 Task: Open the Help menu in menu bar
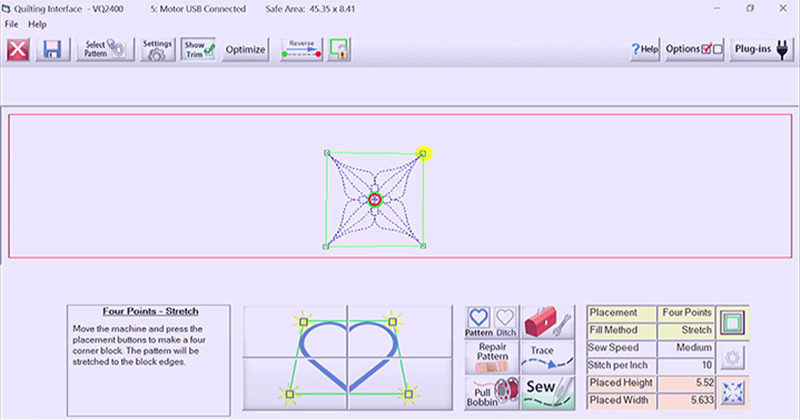(x=37, y=24)
